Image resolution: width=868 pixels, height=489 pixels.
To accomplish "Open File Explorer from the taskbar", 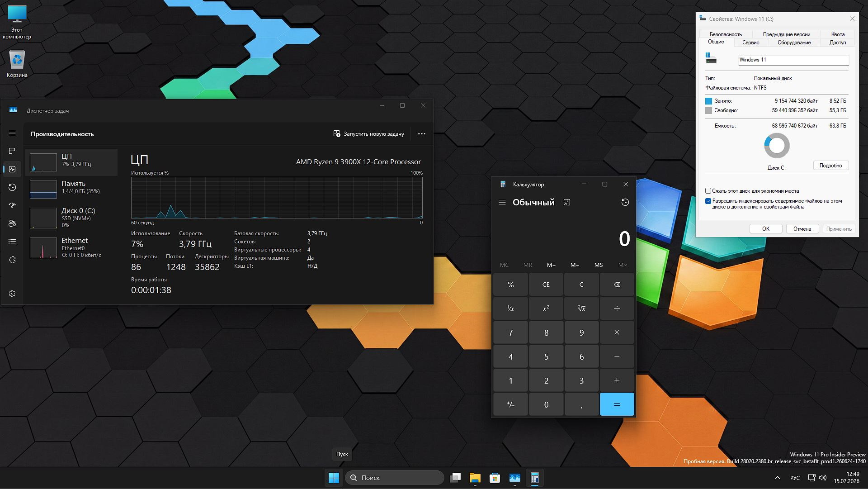I will (475, 478).
